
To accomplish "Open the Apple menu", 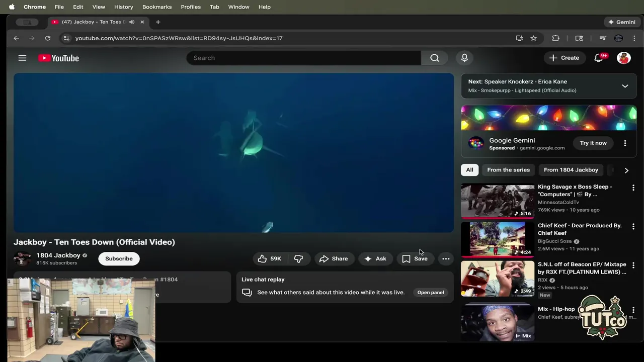I will coord(12,7).
